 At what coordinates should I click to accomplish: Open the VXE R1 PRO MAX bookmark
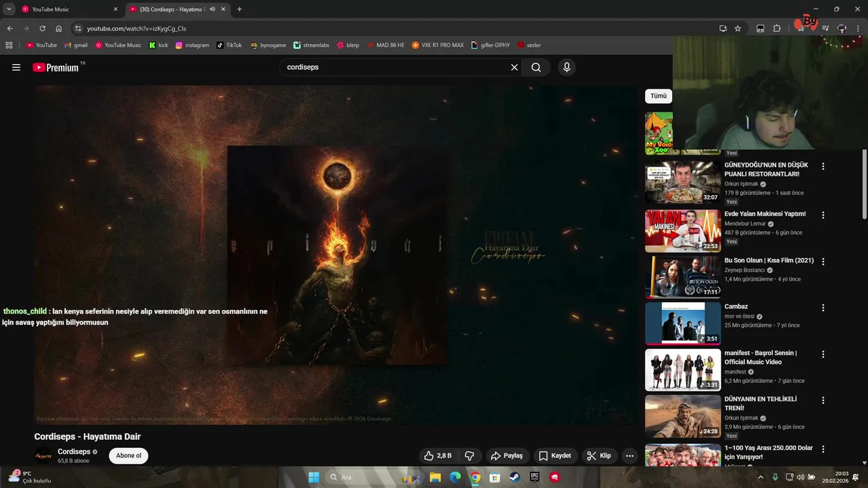coord(438,45)
